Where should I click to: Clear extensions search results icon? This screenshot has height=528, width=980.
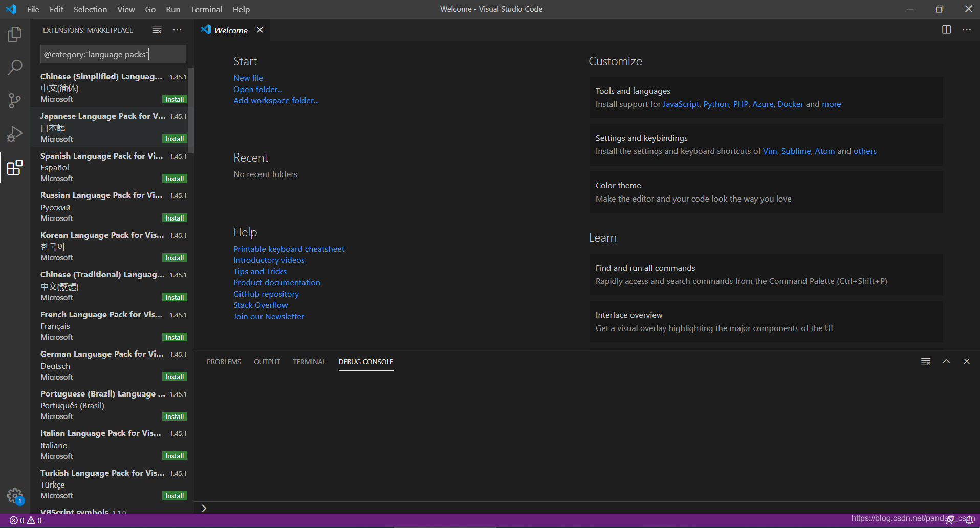(x=157, y=30)
